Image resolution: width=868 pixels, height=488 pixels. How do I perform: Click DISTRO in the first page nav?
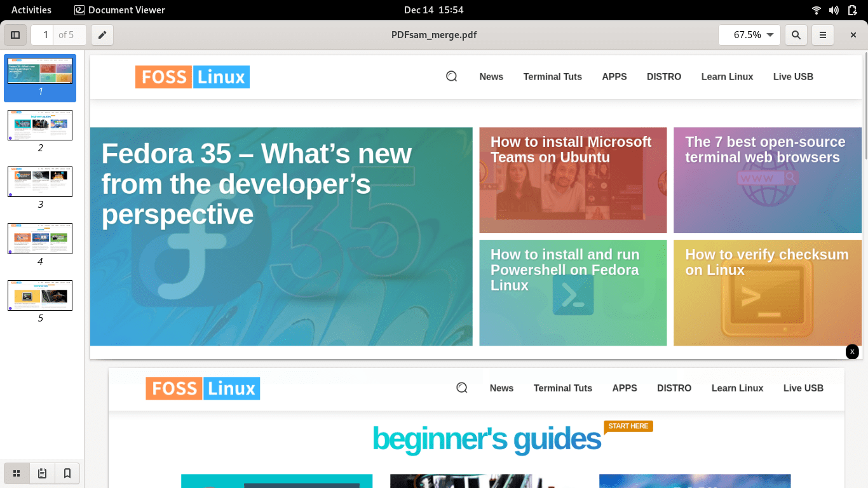(x=663, y=77)
